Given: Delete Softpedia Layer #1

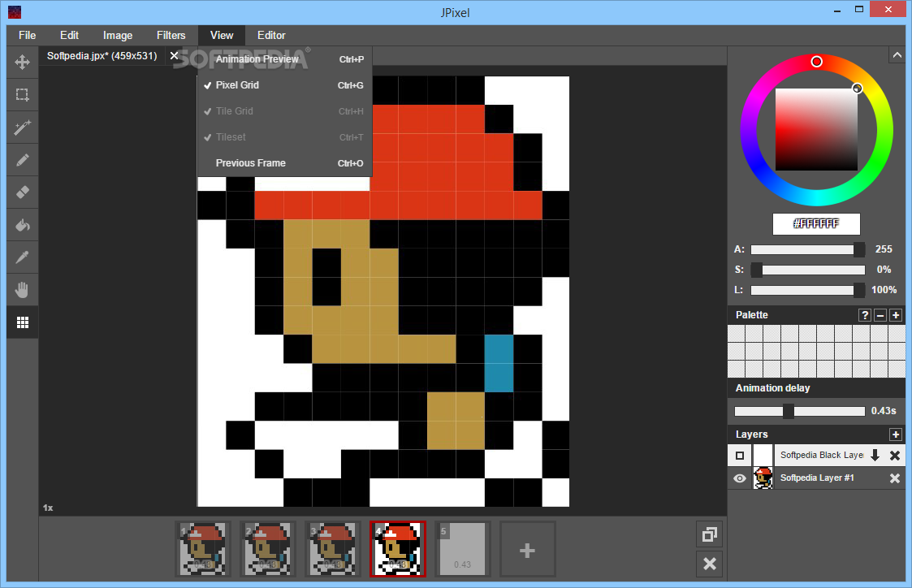Looking at the screenshot, I should click(895, 478).
